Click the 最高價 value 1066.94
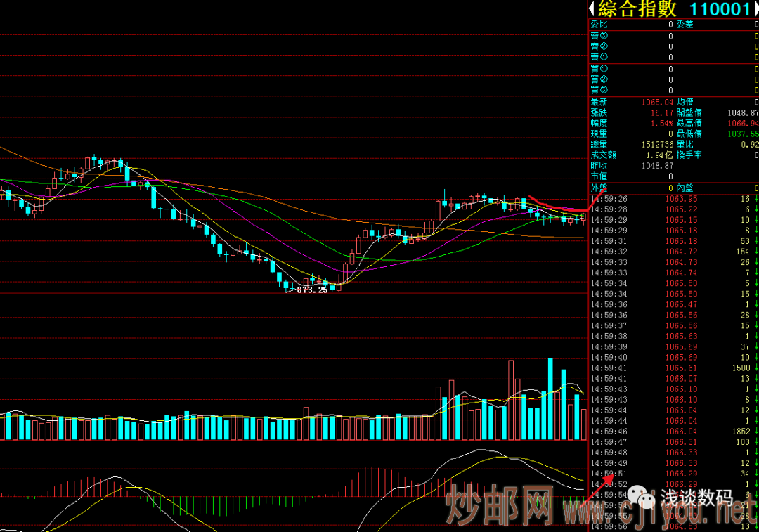This screenshot has height=532, width=759. coord(744,123)
